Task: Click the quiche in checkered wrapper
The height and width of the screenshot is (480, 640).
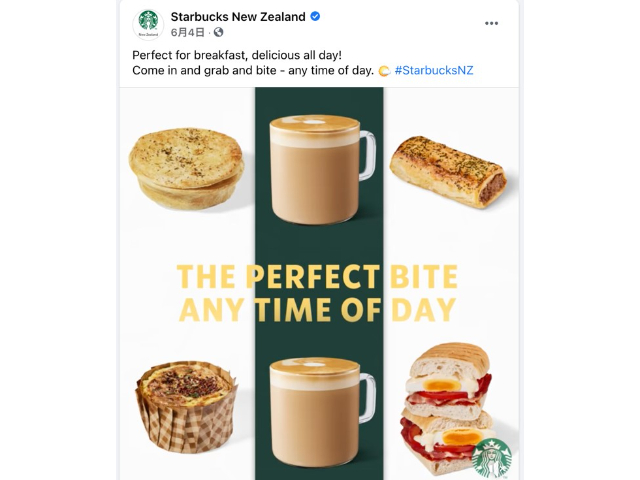Action: coord(186,407)
